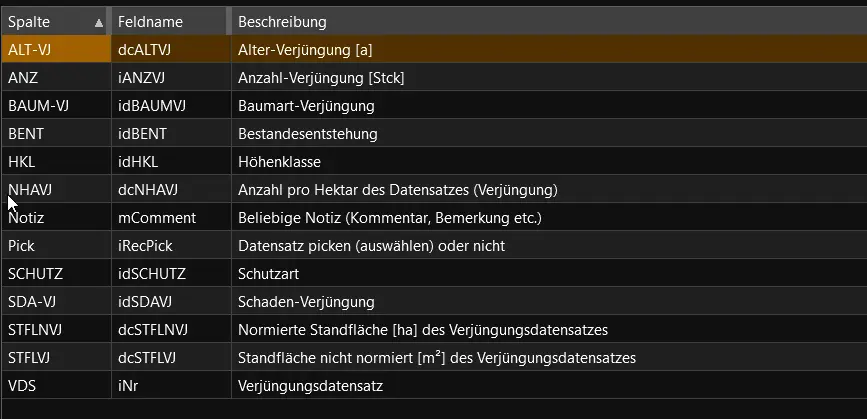Click 'Datensatz picken' description cell
This screenshot has height=419, width=867.
(371, 246)
